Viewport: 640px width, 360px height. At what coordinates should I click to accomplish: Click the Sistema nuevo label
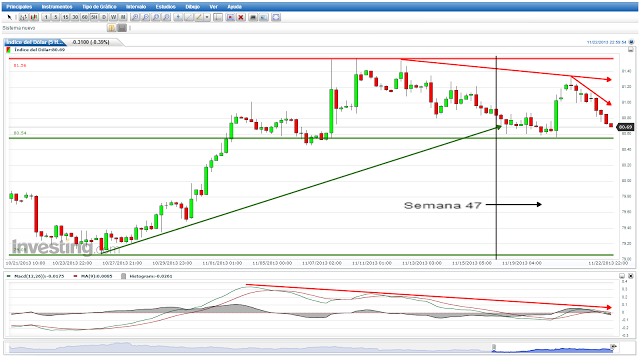point(19,28)
